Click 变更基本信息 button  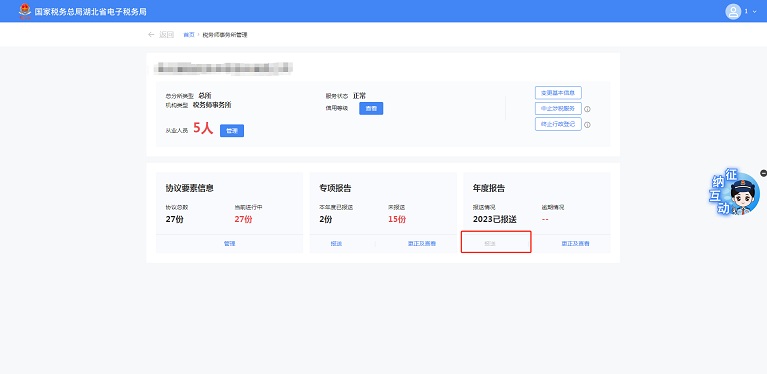coord(558,92)
